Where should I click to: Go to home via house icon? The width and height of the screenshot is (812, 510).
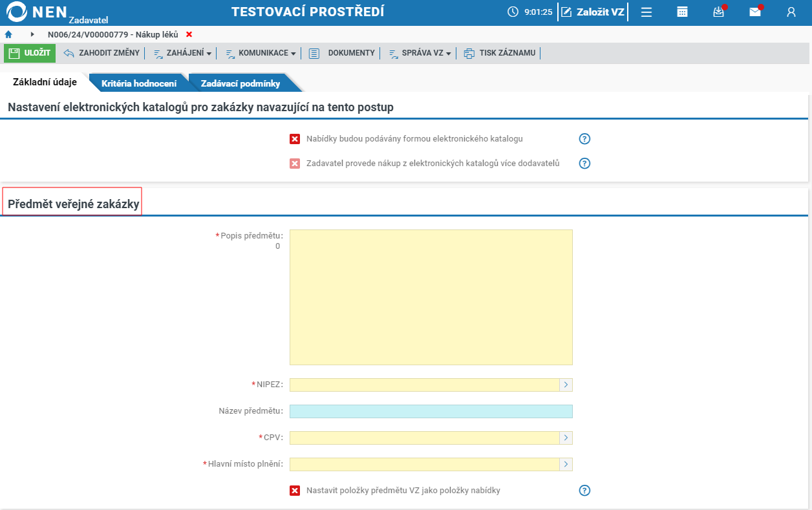pos(8,34)
